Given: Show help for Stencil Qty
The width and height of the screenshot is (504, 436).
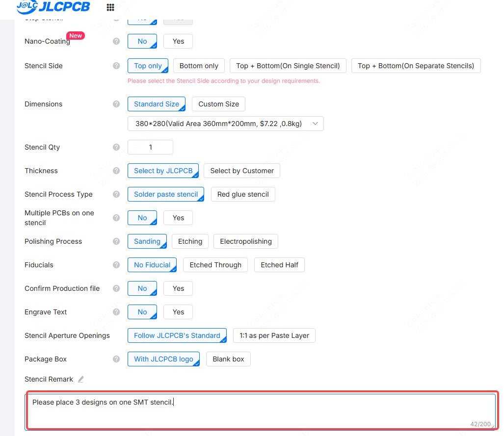Looking at the screenshot, I should coord(116,147).
